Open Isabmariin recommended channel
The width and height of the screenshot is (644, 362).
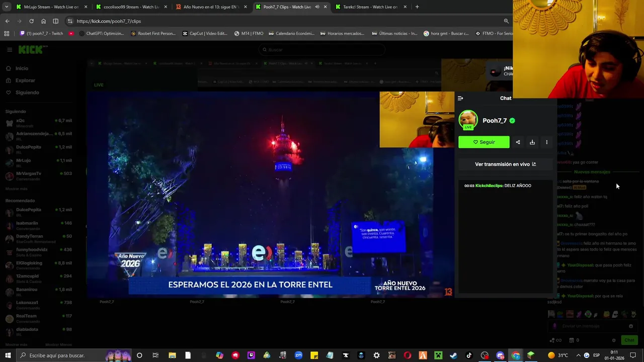click(38, 225)
